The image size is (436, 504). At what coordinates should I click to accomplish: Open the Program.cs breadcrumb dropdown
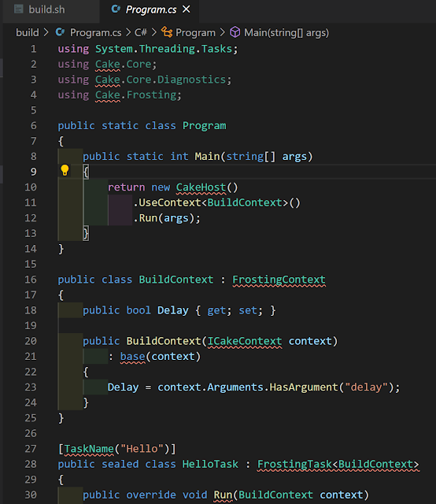point(96,32)
